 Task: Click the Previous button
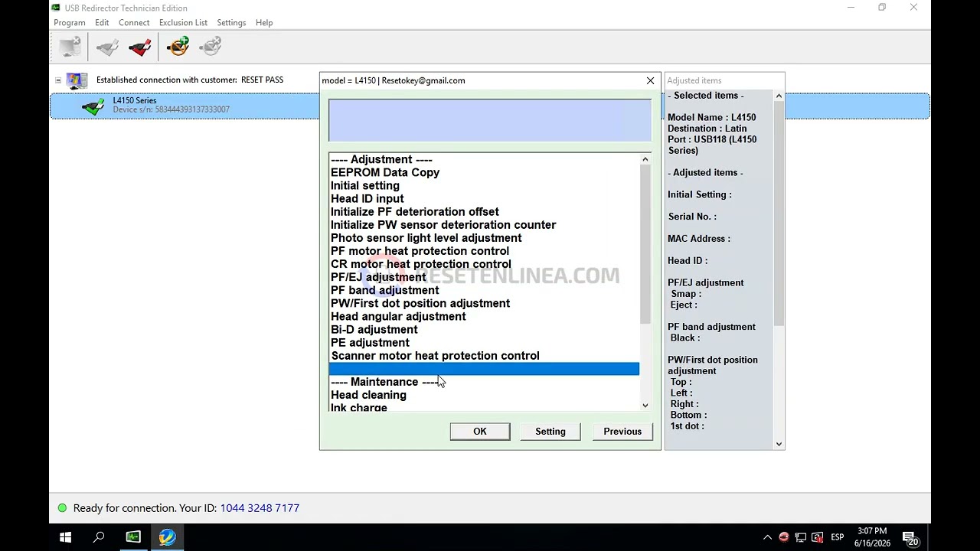coord(622,432)
